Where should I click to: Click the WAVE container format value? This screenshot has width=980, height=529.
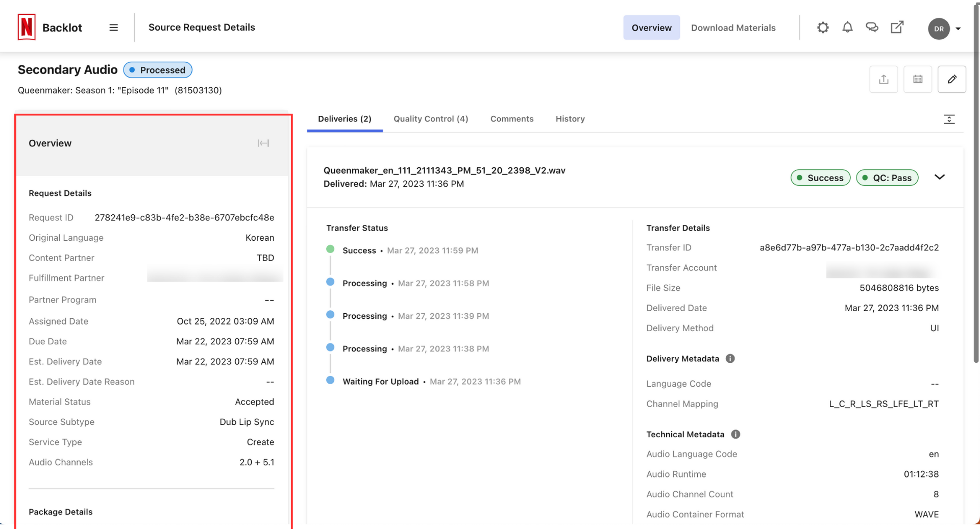click(927, 514)
